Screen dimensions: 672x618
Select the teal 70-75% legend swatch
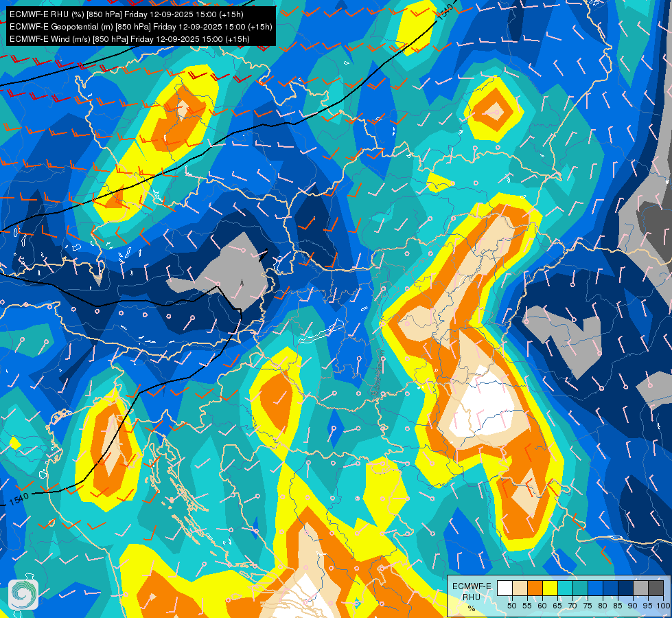click(x=580, y=588)
